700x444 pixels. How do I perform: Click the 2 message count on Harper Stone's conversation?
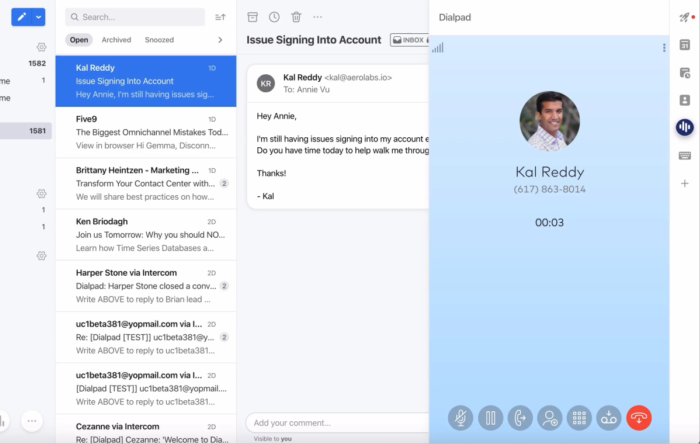[x=224, y=286]
